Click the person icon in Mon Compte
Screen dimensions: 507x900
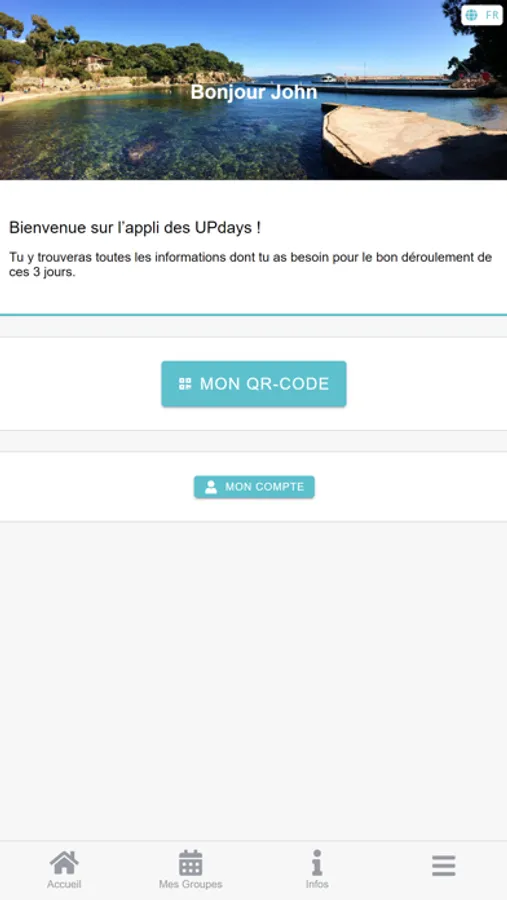211,487
